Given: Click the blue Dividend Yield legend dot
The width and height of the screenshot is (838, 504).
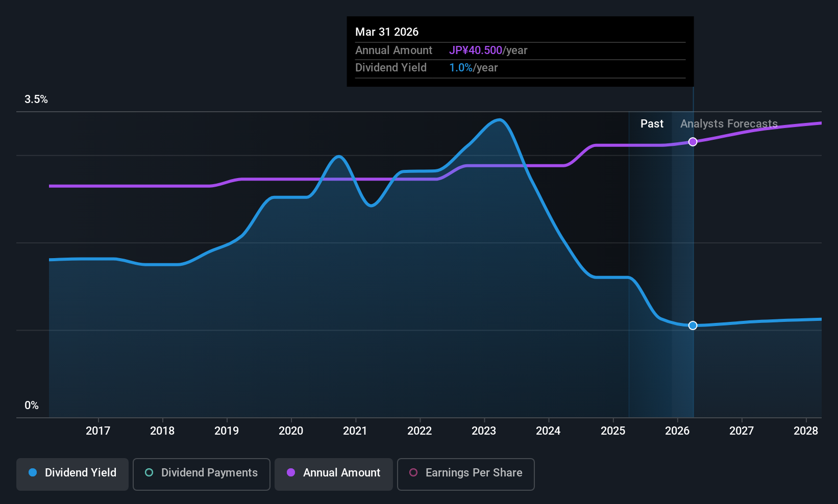Looking at the screenshot, I should click(x=33, y=473).
